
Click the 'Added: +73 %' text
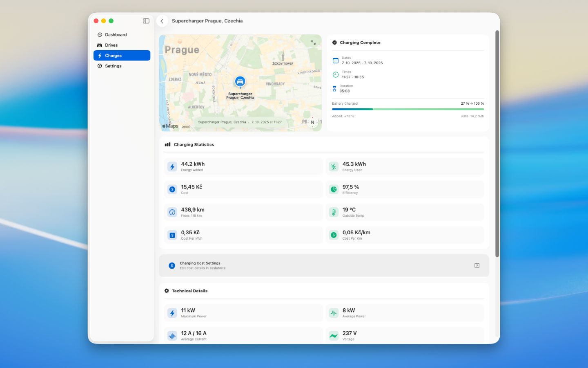click(343, 116)
